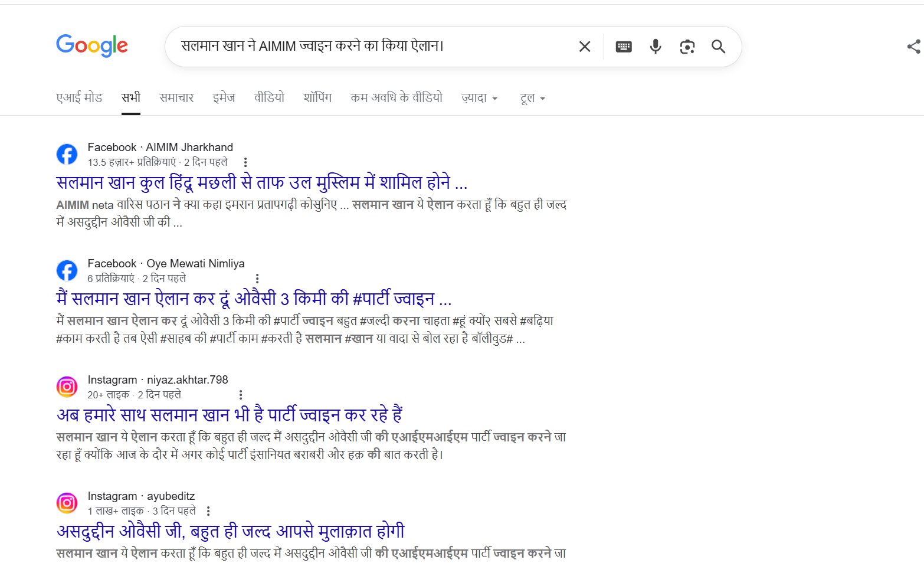This screenshot has width=924, height=563.
Task: Click Instagram icon of ayubeditz result
Action: tap(67, 503)
